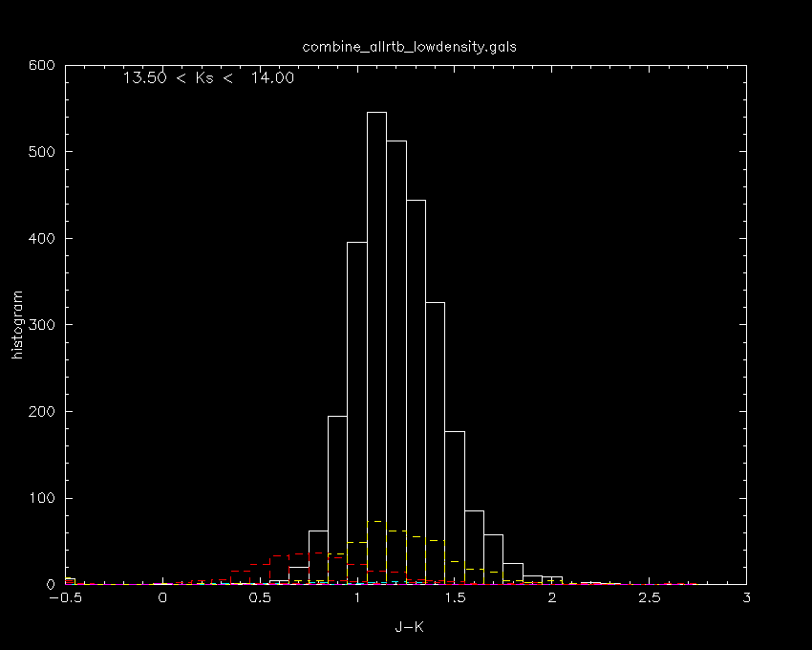Image resolution: width=812 pixels, height=650 pixels.
Task: Click the 300 y-axis tick label
Action: pyautogui.click(x=42, y=325)
